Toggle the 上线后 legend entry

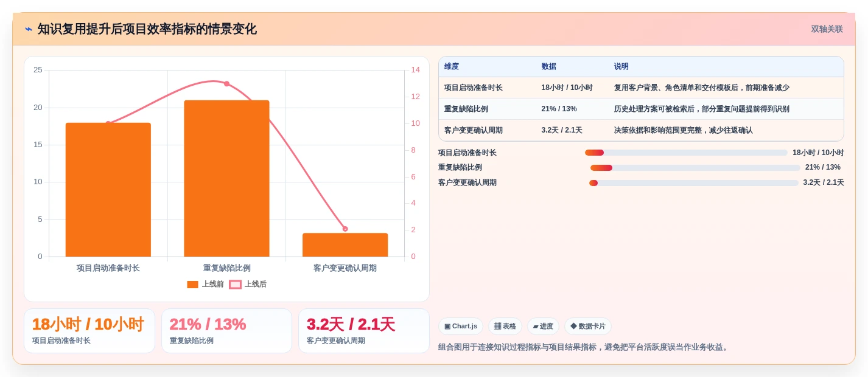248,284
